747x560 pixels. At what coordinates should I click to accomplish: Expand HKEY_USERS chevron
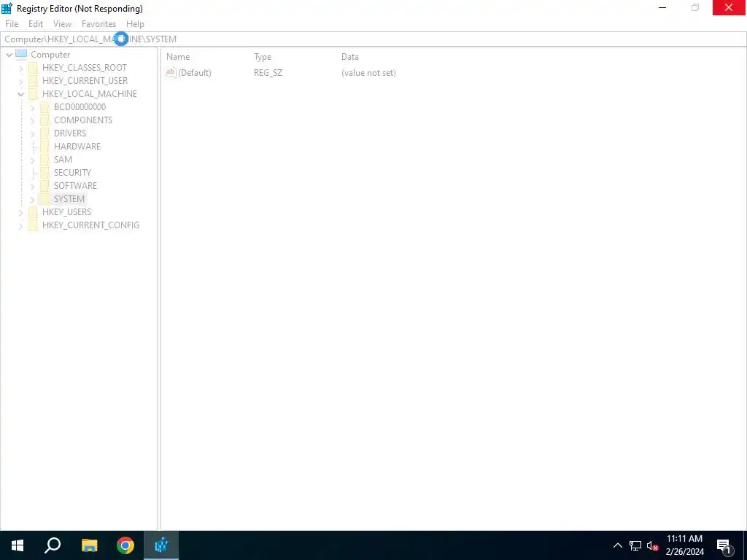[x=20, y=212]
